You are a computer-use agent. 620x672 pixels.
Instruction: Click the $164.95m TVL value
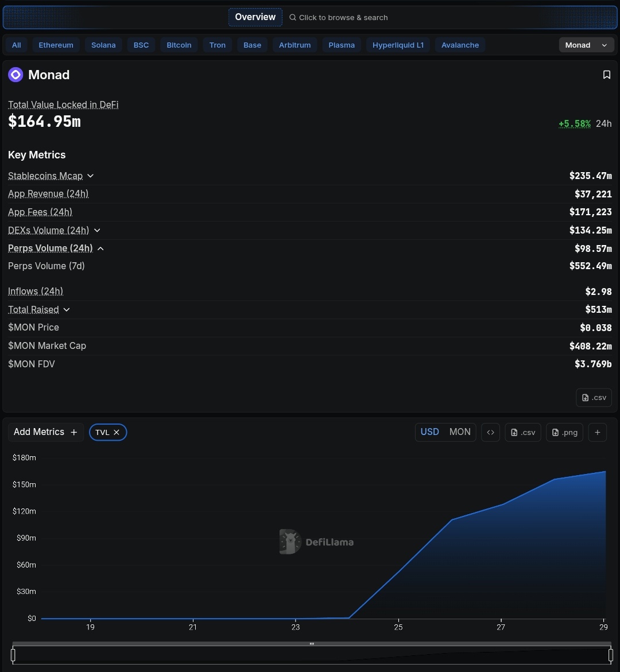point(45,122)
